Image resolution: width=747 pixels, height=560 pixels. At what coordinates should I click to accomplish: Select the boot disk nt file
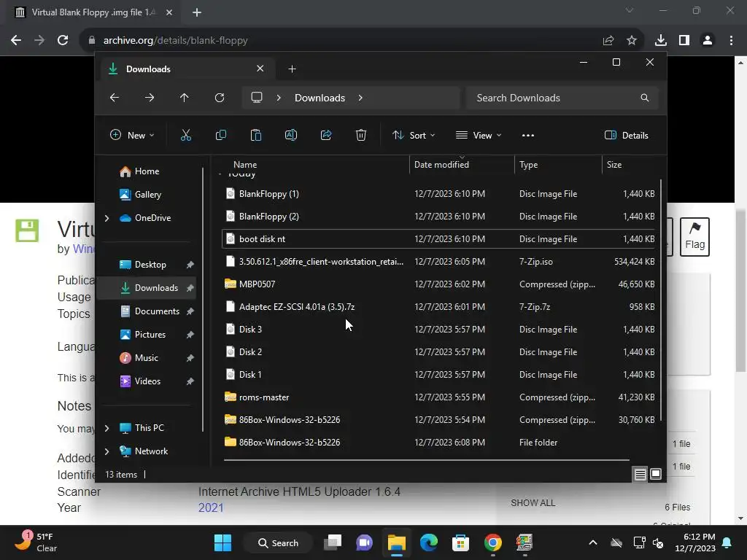click(x=438, y=238)
